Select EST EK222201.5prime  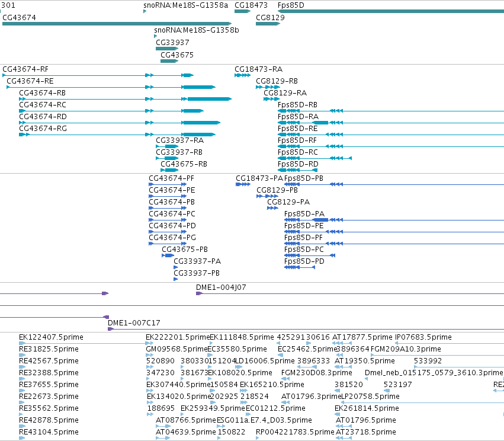coord(178,337)
